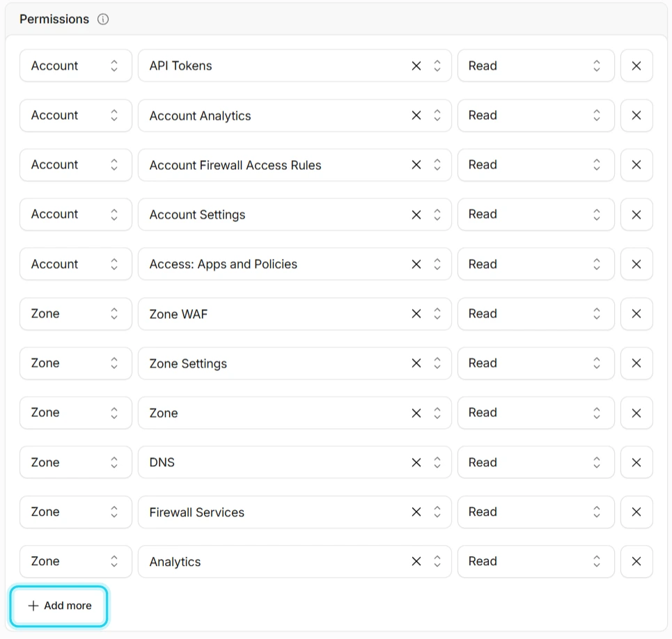Open Zone scope dropdown for Analytics row
This screenshot has height=639, width=672.
(x=76, y=562)
